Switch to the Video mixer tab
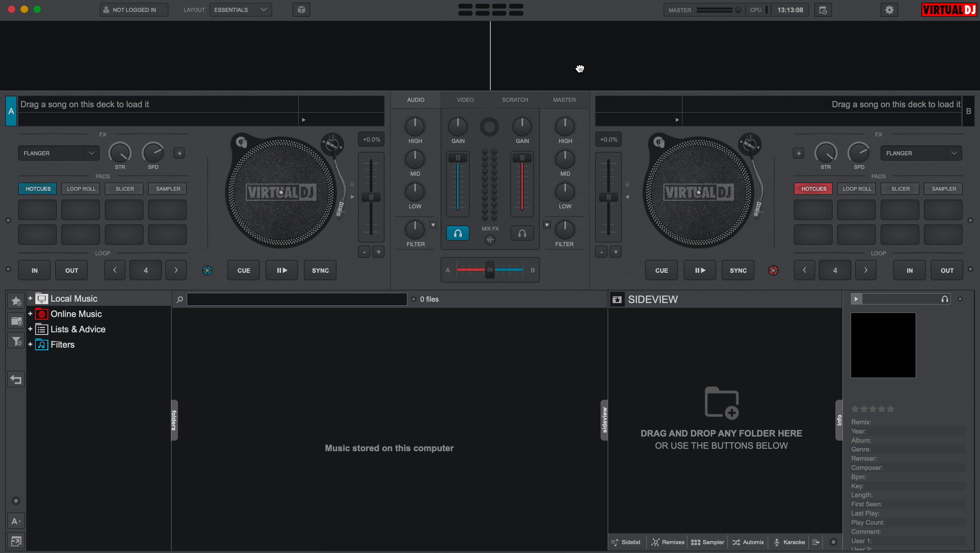 465,100
